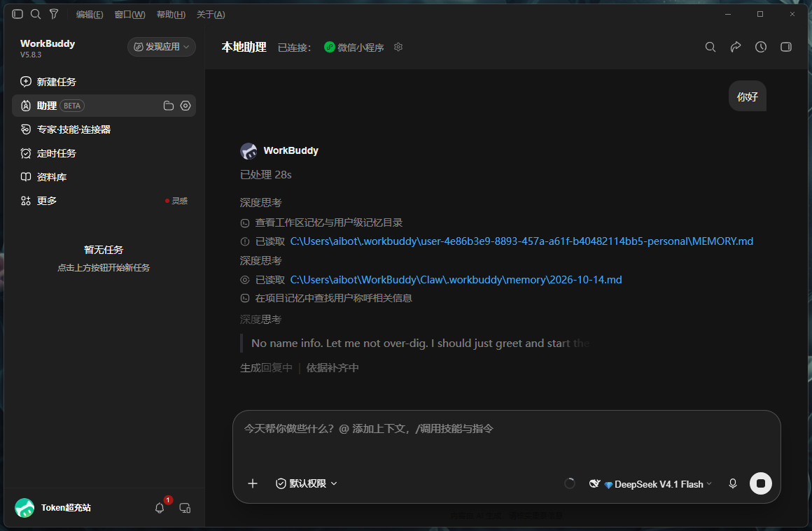Search the conversation using header magnifier icon

710,47
